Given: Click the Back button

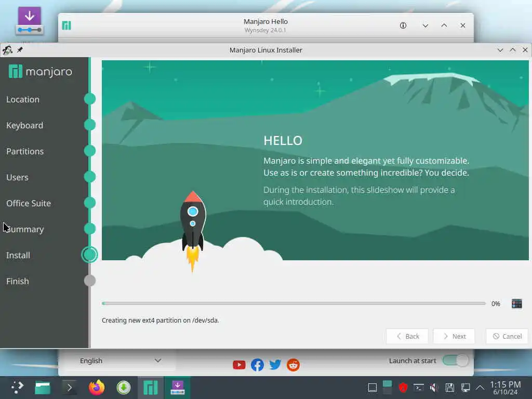Looking at the screenshot, I should pos(407,336).
